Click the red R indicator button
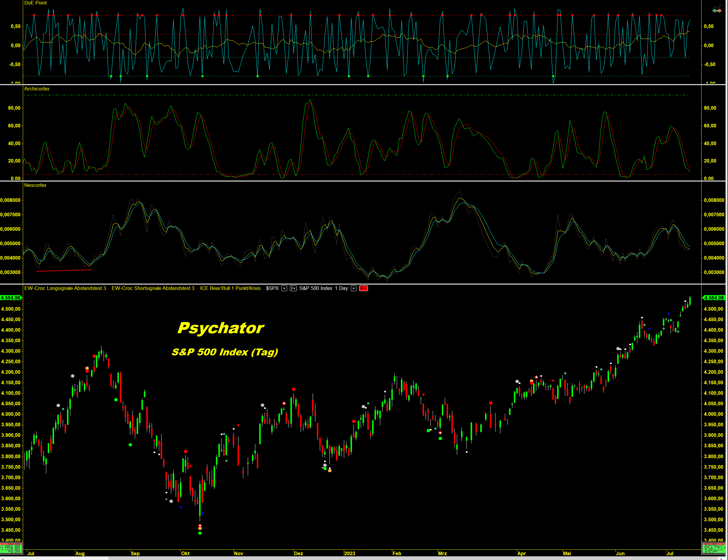This screenshot has width=728, height=560. tap(363, 288)
